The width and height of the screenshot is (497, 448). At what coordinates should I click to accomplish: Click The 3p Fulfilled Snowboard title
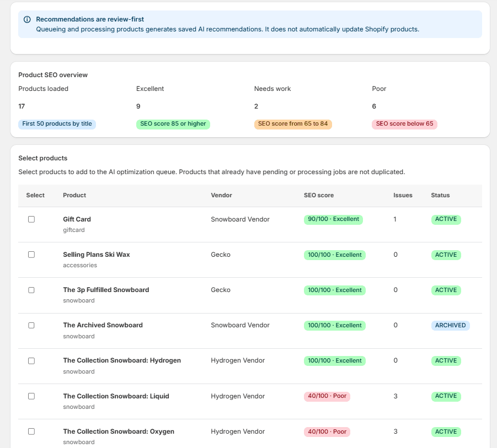[x=106, y=290]
